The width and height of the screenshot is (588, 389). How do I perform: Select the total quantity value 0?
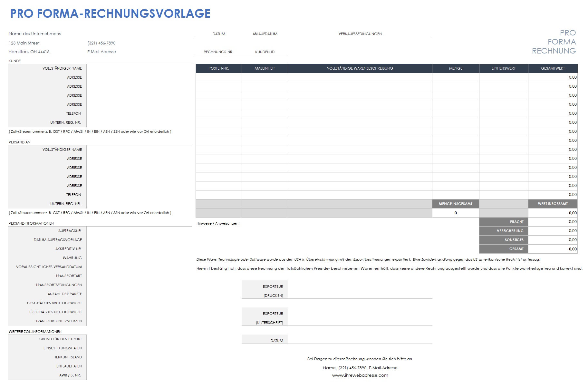456,213
